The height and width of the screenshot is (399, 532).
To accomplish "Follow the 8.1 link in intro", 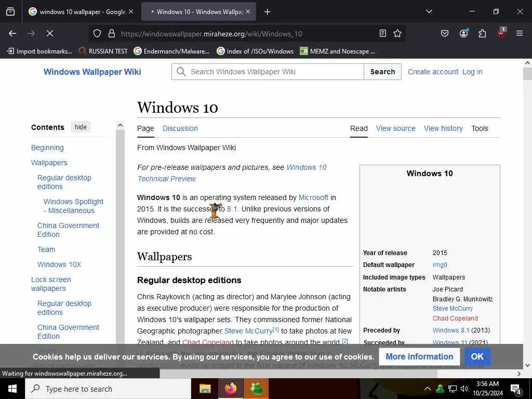I will click(x=232, y=209).
